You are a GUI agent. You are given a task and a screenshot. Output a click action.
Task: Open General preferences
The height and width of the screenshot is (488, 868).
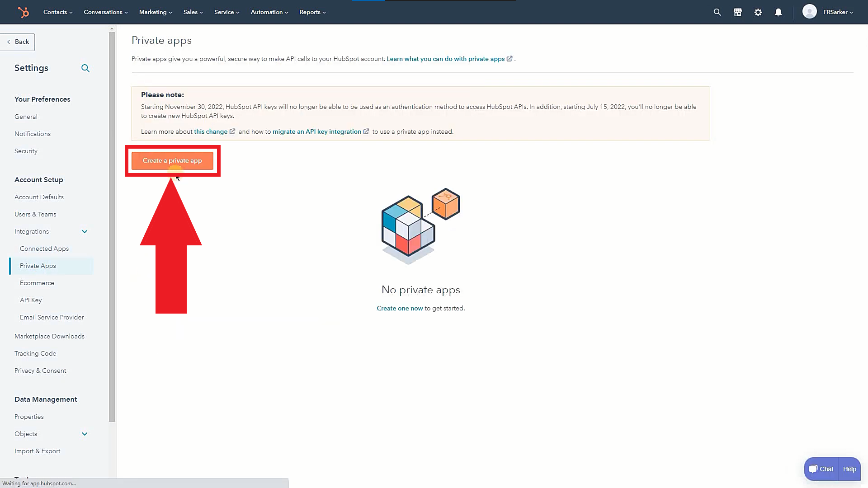[x=26, y=117]
